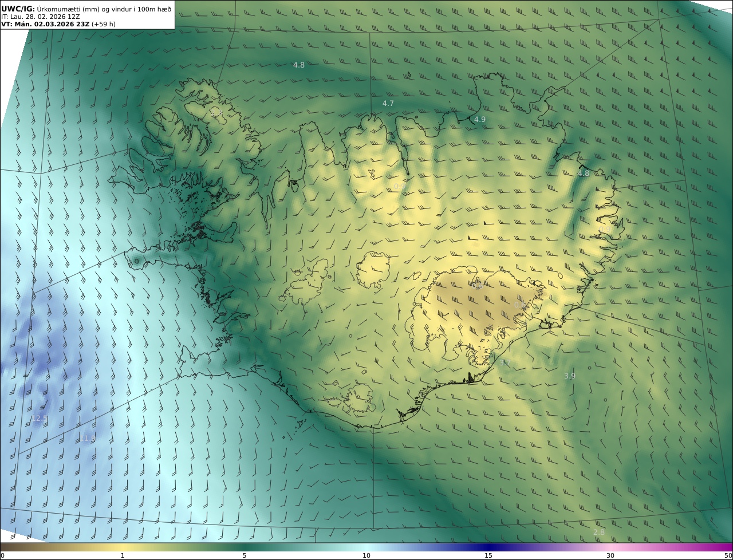The image size is (733, 560).
Task: Click the 'VT: Mán. 02.03.2026 23Z' line
Action: pyautogui.click(x=45, y=24)
